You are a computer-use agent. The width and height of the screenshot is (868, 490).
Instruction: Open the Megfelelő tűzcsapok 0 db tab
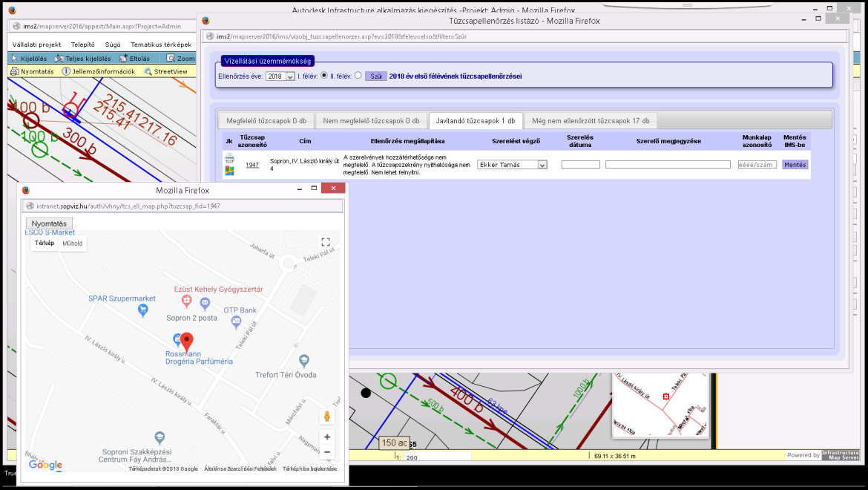click(266, 121)
